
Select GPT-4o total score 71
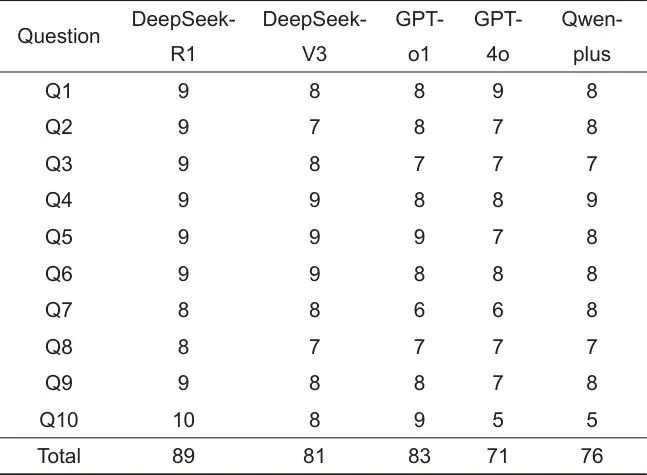point(500,456)
